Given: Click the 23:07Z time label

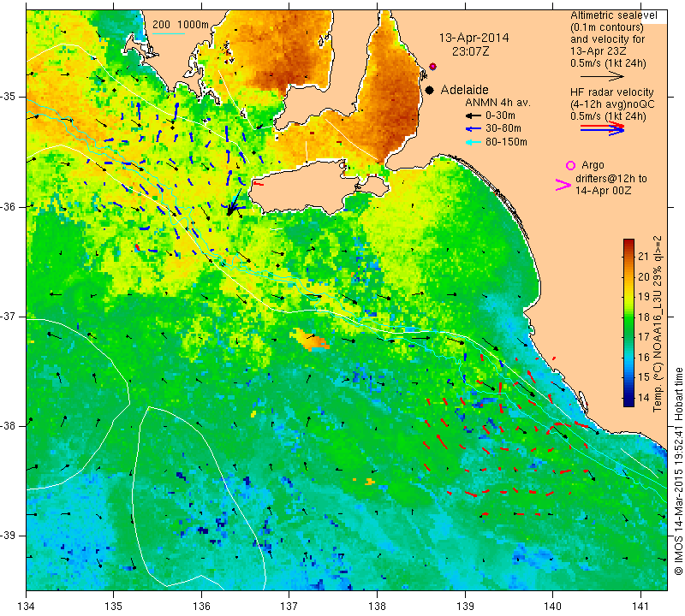Looking at the screenshot, I should 470,51.
